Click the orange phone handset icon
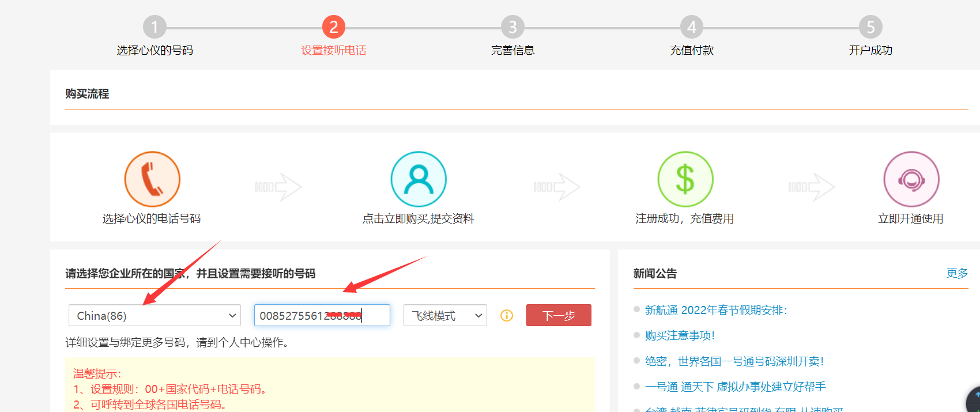 [152, 179]
